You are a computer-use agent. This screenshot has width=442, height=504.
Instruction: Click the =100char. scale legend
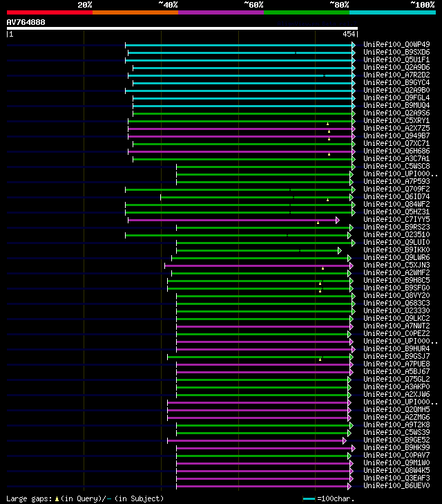[328, 498]
